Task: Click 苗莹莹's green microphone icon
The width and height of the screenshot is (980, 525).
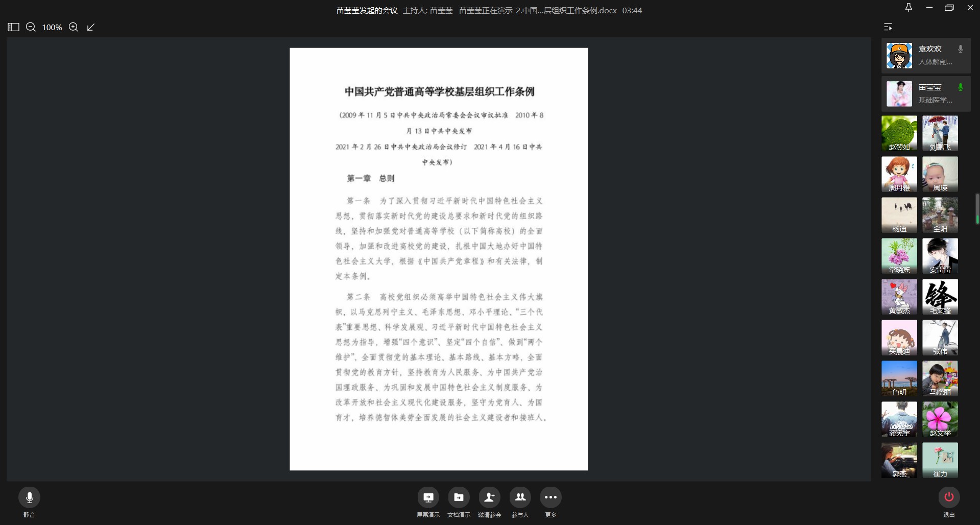Action: pos(960,87)
